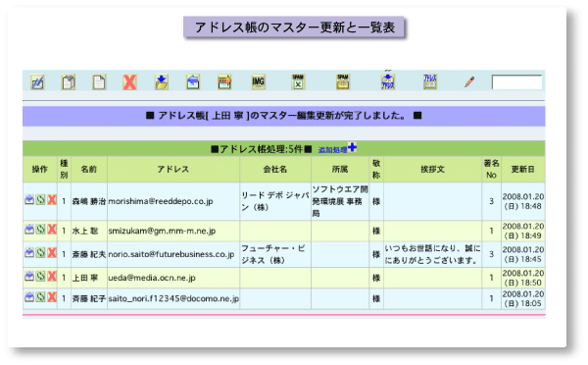Delete the 上田 寧 entry with red X
The width and height of the screenshot is (588, 365).
pyautogui.click(x=52, y=277)
